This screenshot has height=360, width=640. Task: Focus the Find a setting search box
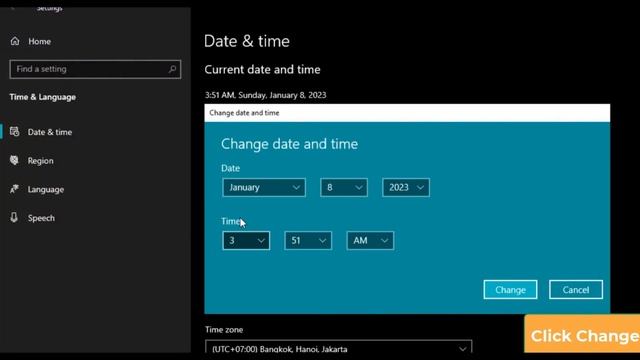point(95,69)
